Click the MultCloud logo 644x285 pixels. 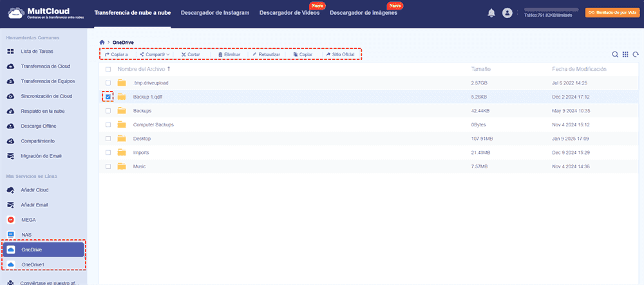46,13
